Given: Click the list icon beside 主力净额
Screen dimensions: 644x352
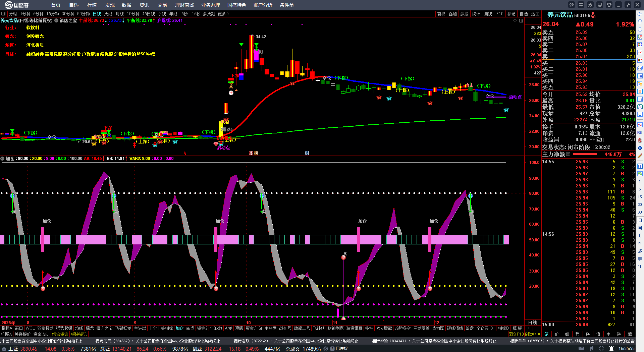Looking at the screenshot, I should click(x=568, y=155).
